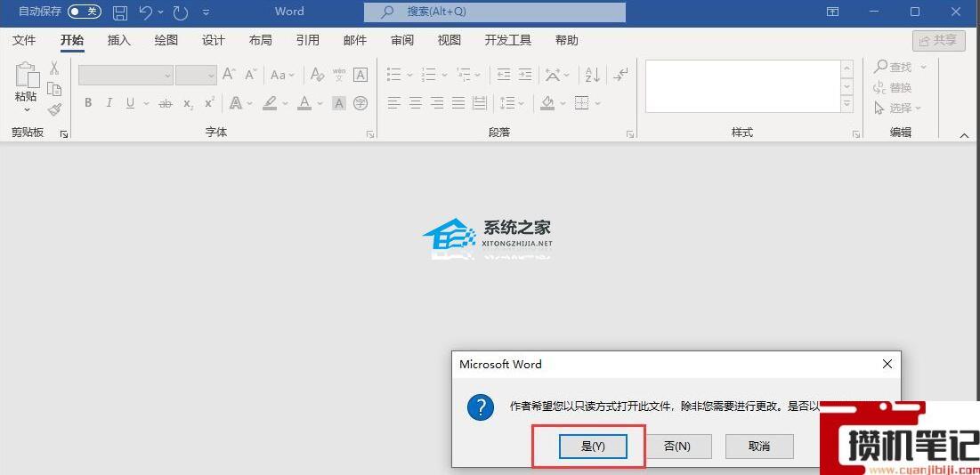Click 否(N) button in dialog
The width and height of the screenshot is (980, 475).
[x=676, y=447]
